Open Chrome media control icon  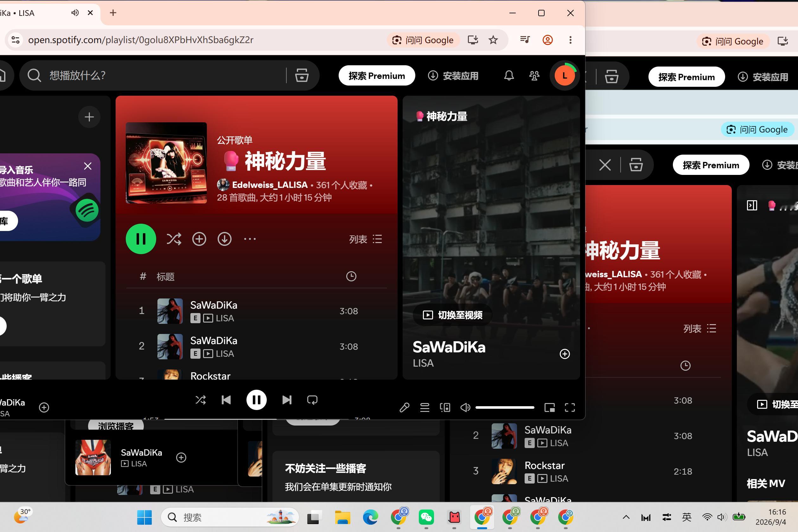coord(525,40)
